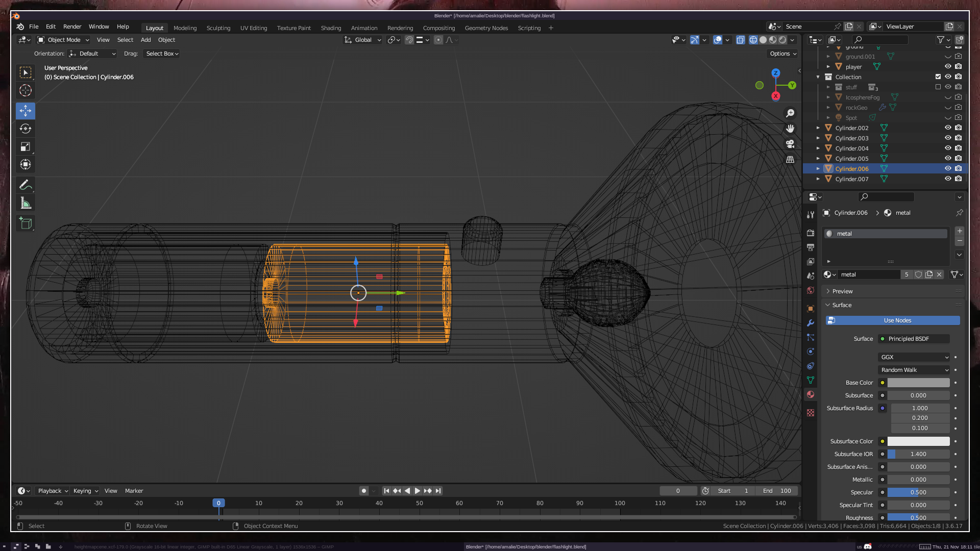Click the Base Color swatch
This screenshot has height=551, width=980.
click(x=918, y=383)
